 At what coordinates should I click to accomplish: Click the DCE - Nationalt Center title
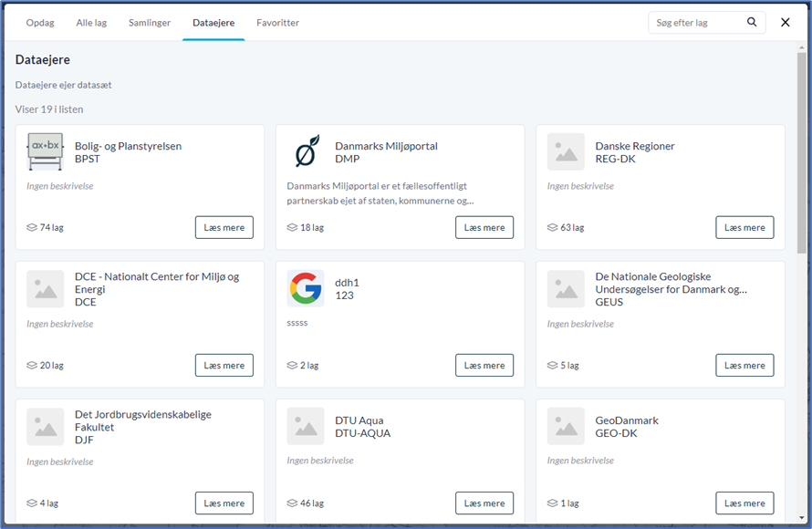coord(157,283)
